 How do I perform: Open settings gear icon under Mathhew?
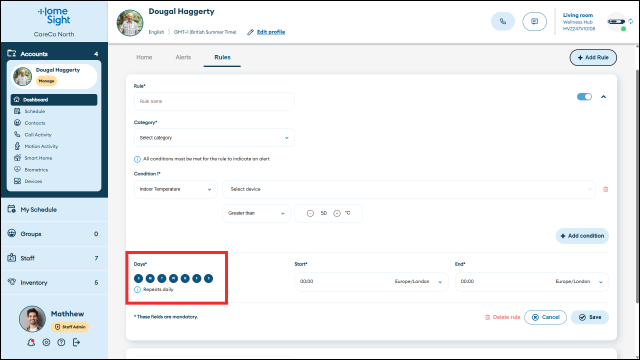pyautogui.click(x=46, y=342)
